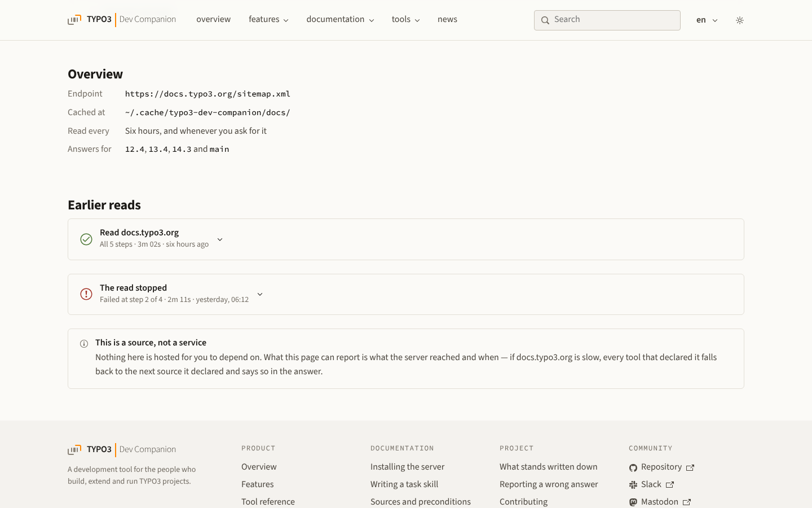Screen dimensions: 812x508
Task: Click the Overview page heading
Action: 95,74
